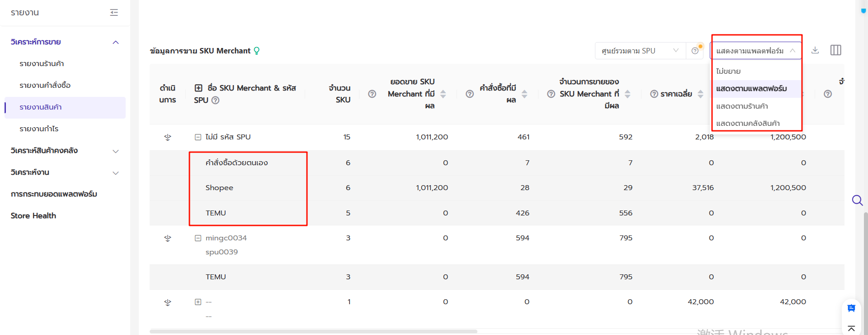Screen dimensions: 868x335
Task: Choose แสดงตามคลังสินค้า option
Action: tap(748, 123)
